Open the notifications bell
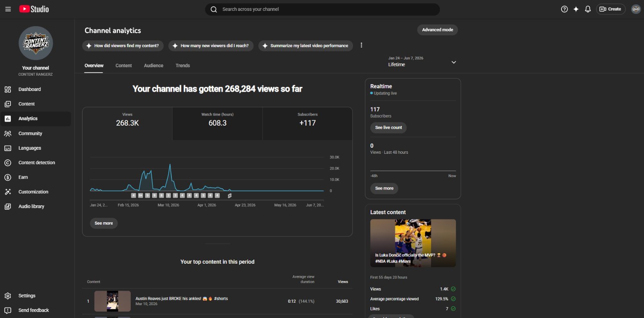644x318 pixels. [588, 9]
